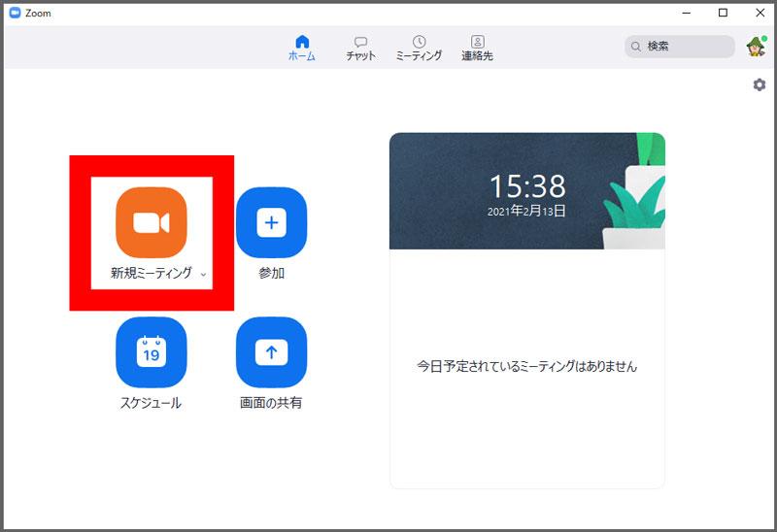Click the 参加 label

272,273
